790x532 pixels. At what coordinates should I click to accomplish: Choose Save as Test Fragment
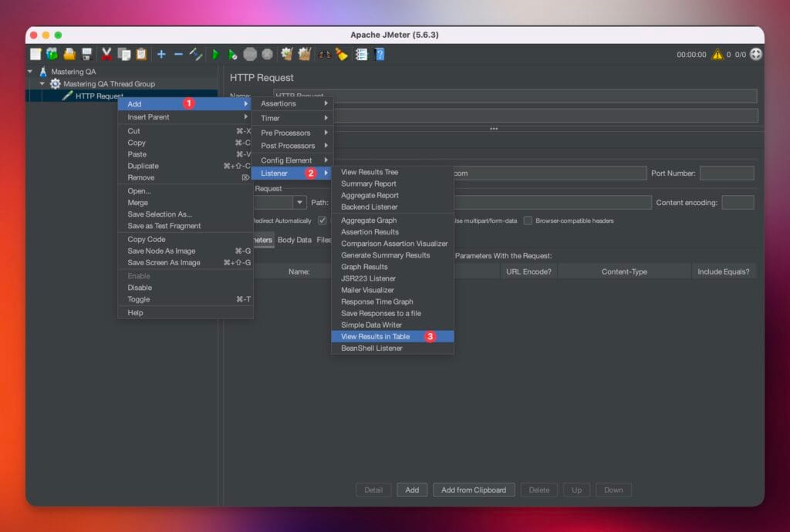pyautogui.click(x=185, y=226)
